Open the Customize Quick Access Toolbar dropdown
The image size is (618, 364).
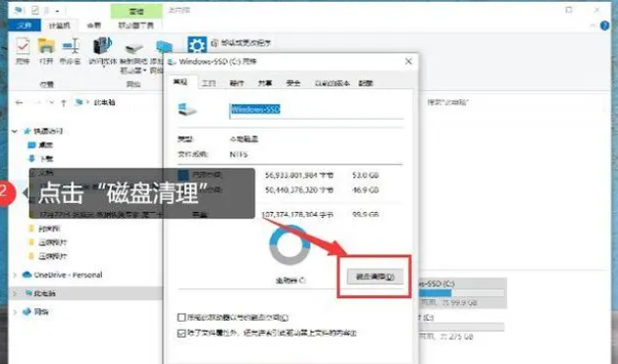[57, 11]
